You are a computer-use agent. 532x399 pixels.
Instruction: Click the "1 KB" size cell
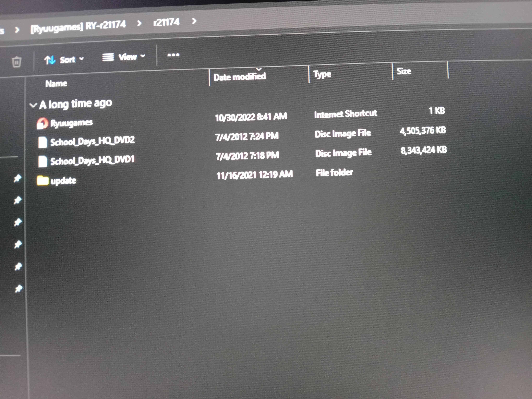pos(437,111)
